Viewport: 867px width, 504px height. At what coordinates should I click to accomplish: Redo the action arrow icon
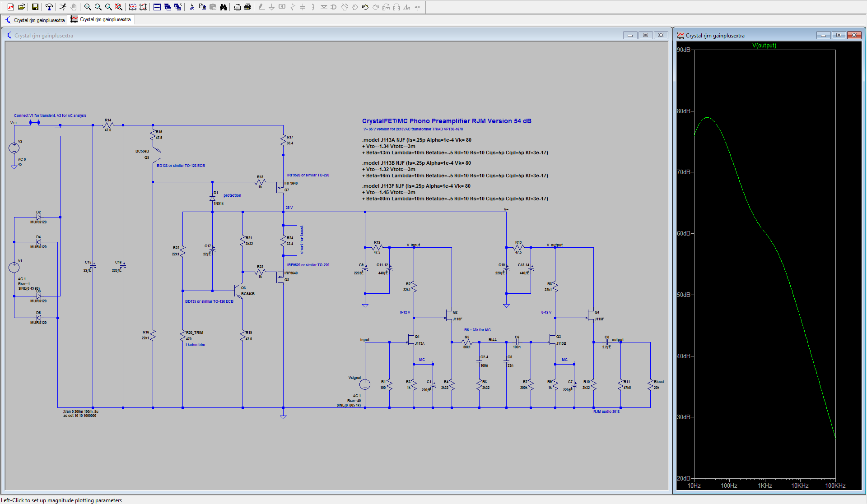(x=376, y=7)
